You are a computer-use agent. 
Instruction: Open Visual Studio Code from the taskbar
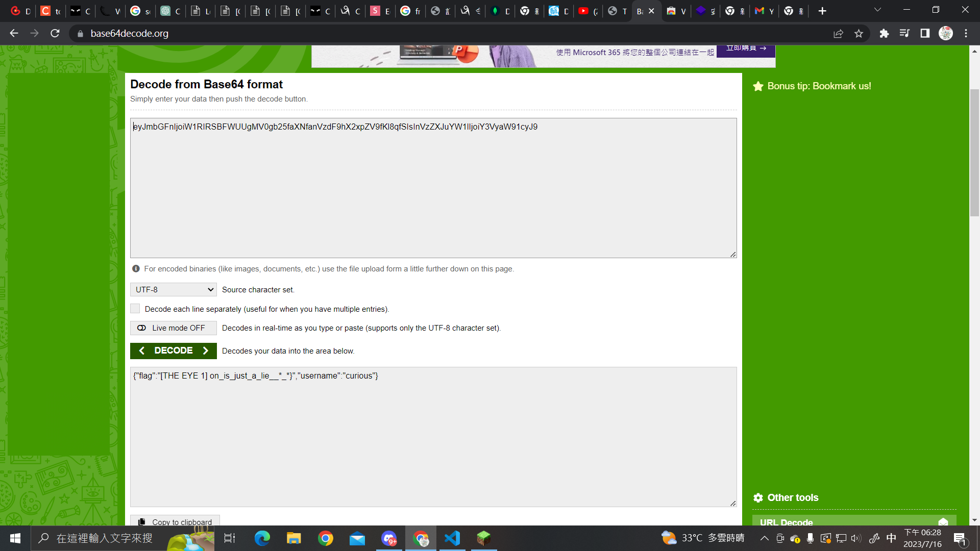[452, 538]
